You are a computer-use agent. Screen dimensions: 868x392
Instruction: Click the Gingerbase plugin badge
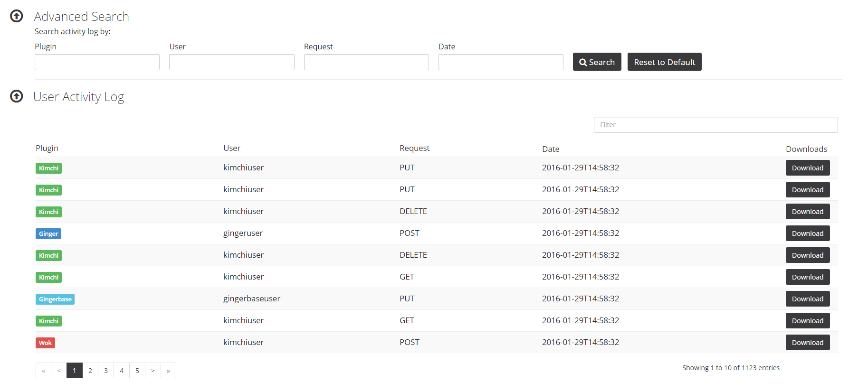[55, 299]
